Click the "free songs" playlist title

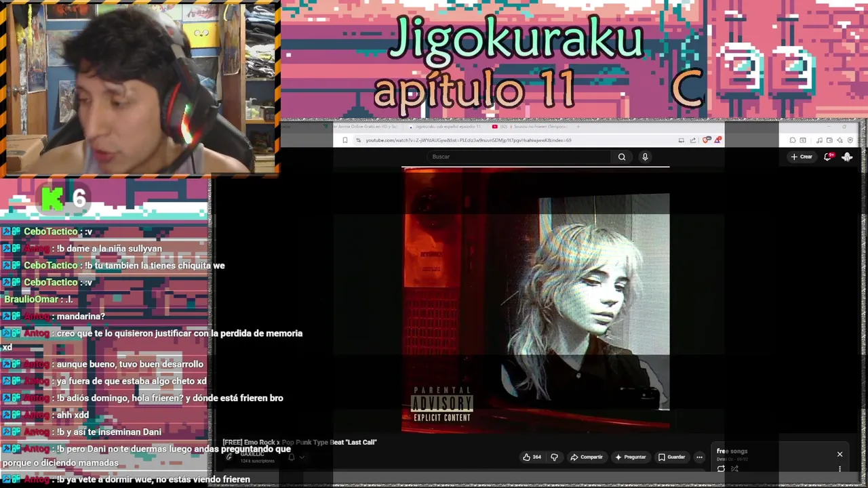[732, 451]
